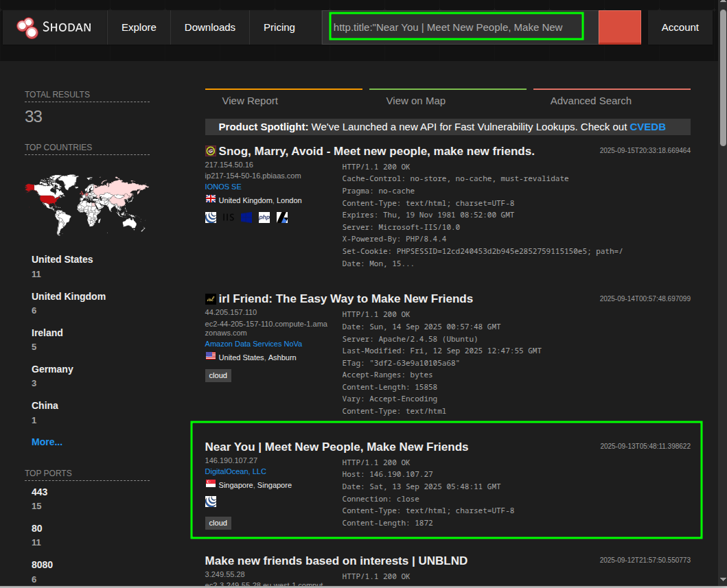The height and width of the screenshot is (588, 727).
Task: Click the cloud tag under Ashburn result
Action: coord(218,375)
